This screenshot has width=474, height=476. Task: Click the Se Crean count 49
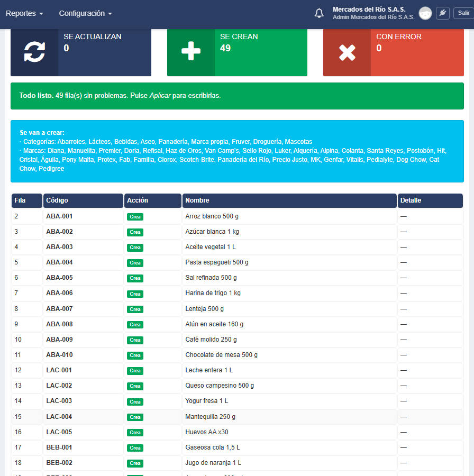pyautogui.click(x=225, y=48)
